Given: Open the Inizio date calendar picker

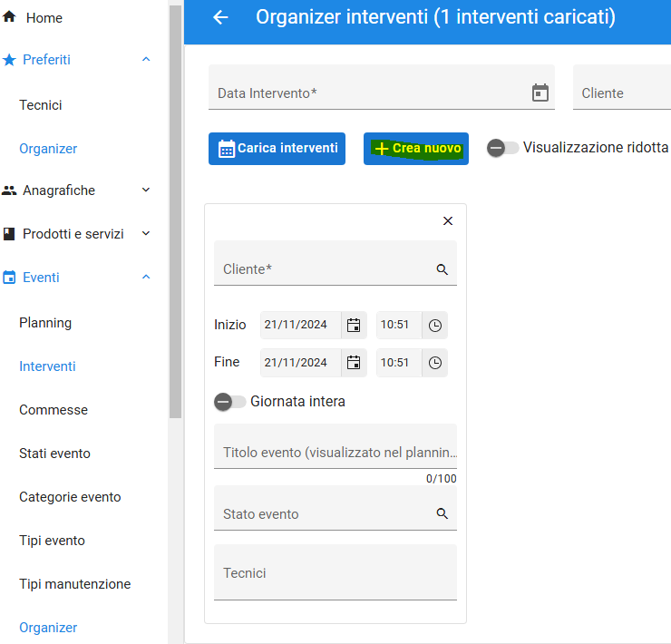Looking at the screenshot, I should point(354,326).
